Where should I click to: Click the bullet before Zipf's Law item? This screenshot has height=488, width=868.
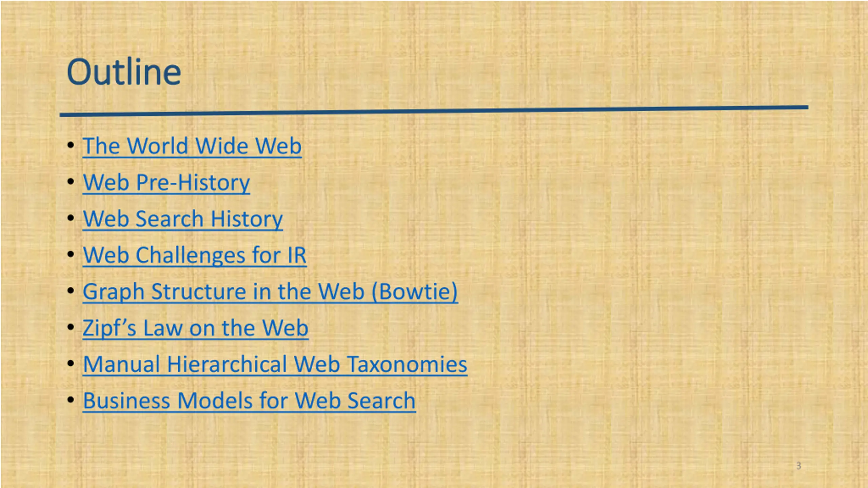(71, 327)
